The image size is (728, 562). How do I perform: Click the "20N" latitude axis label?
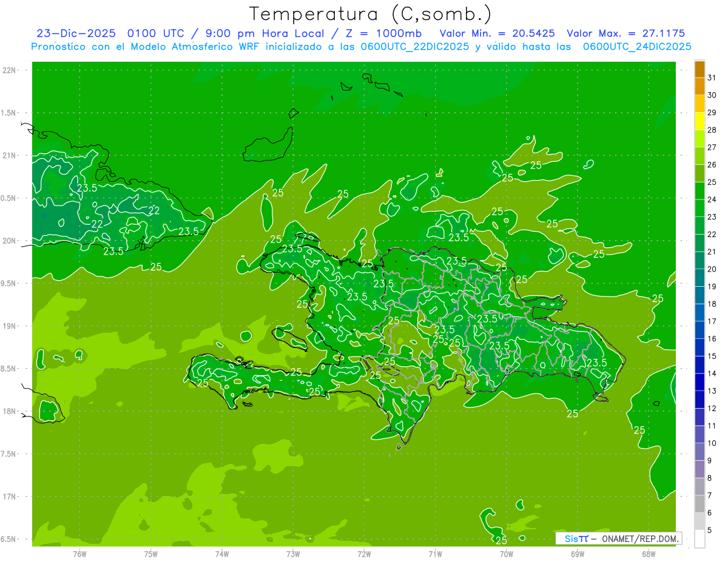click(9, 241)
